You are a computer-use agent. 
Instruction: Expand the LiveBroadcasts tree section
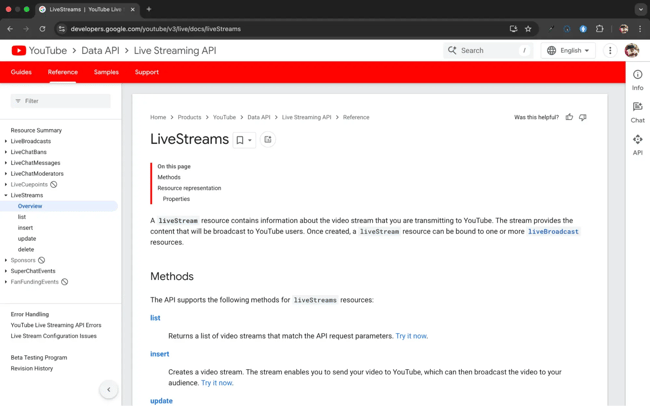click(6, 141)
